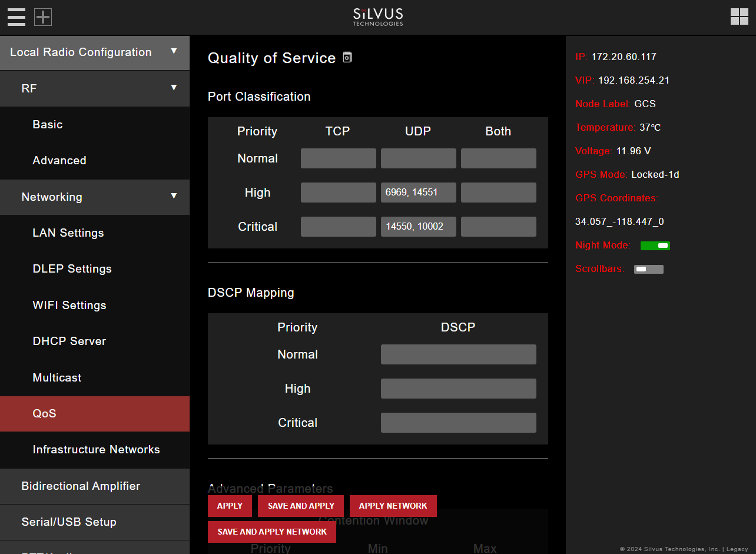Viewport: 756px width, 554px height.
Task: Open the apps grid icon at top right
Action: (x=740, y=17)
